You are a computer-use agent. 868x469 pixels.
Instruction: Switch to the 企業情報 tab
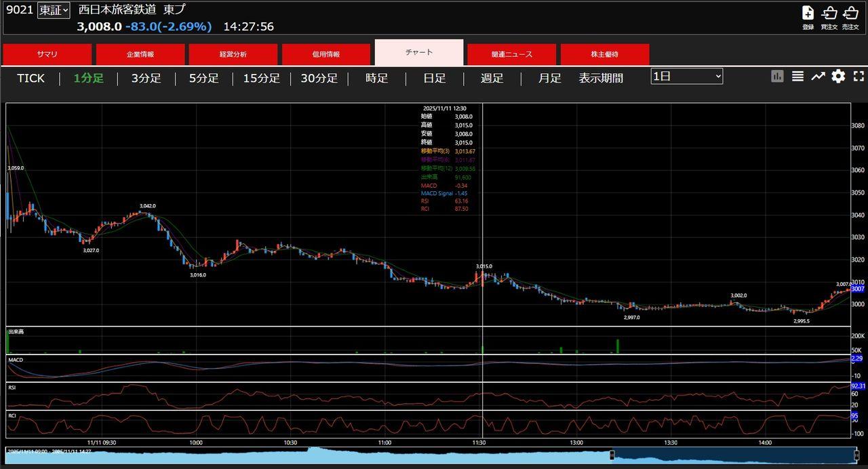coord(140,54)
